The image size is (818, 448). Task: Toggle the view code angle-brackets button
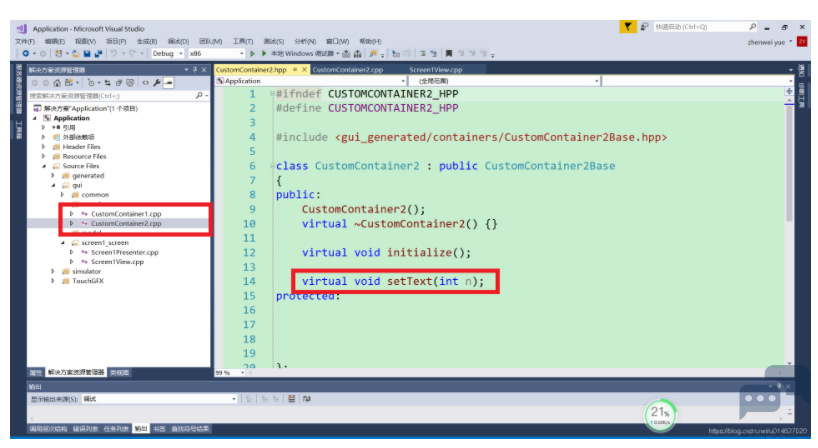pyautogui.click(x=145, y=82)
